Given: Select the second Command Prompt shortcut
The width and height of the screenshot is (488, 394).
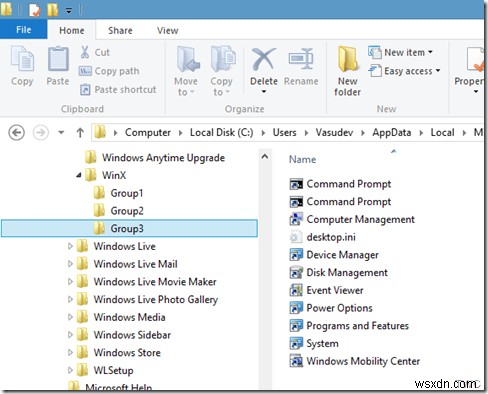Looking at the screenshot, I should pyautogui.click(x=340, y=202).
